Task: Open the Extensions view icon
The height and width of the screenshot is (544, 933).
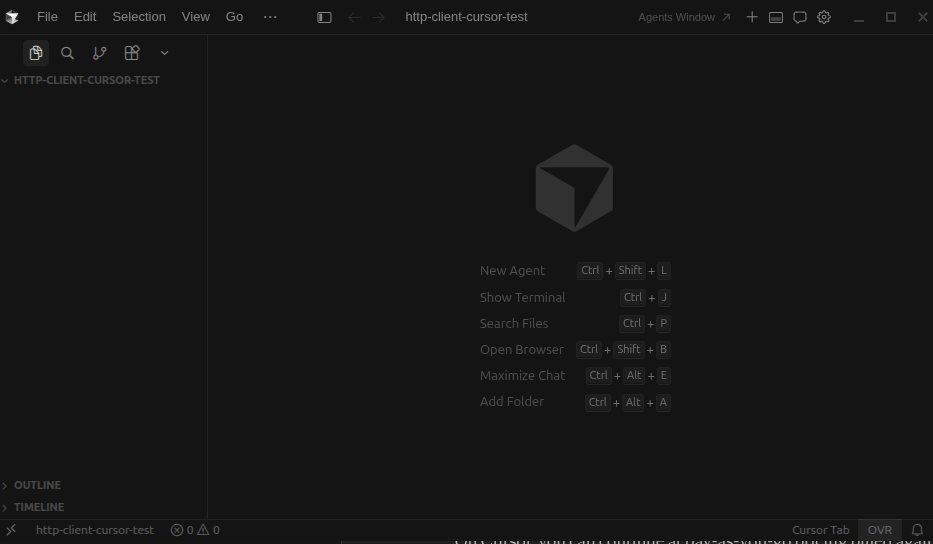Action: coord(132,53)
